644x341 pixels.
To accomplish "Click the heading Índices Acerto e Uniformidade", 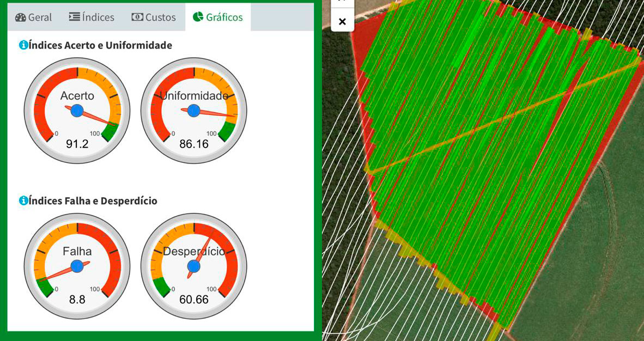I will (x=100, y=45).
